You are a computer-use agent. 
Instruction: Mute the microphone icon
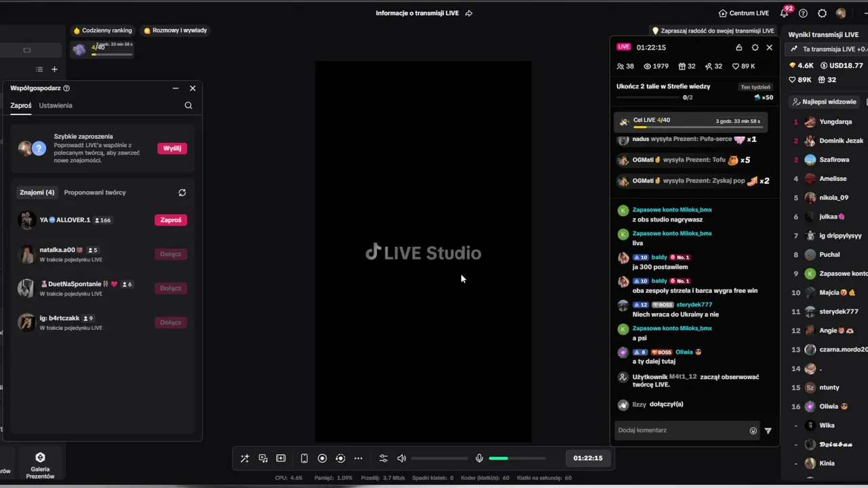479,458
